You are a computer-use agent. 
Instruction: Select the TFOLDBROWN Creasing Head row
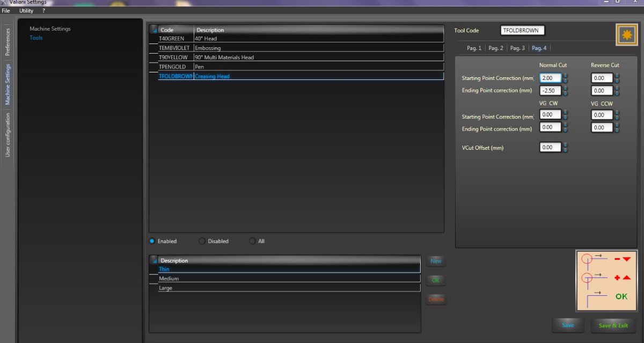pyautogui.click(x=301, y=76)
